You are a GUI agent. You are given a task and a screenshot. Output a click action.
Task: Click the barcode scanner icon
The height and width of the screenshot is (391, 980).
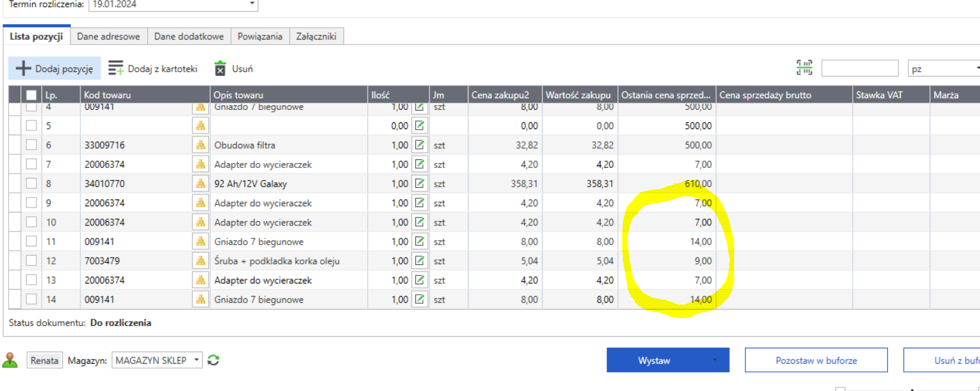click(x=804, y=68)
